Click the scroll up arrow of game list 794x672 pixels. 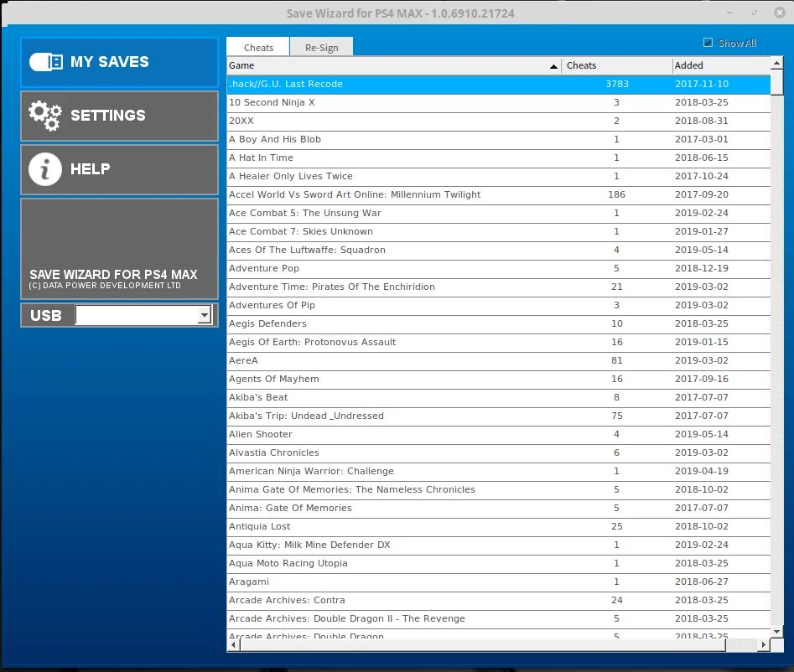click(776, 63)
